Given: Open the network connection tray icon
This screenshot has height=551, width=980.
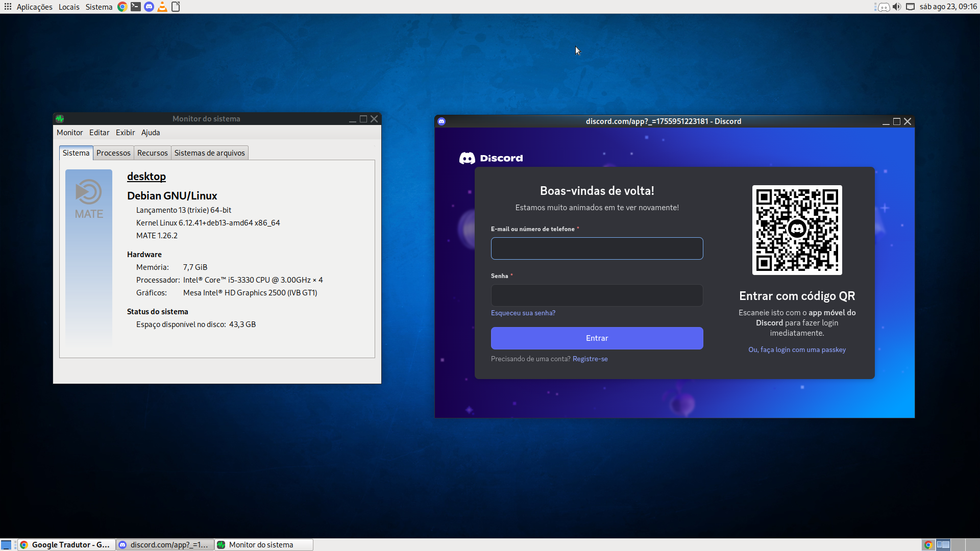Looking at the screenshot, I should click(910, 7).
